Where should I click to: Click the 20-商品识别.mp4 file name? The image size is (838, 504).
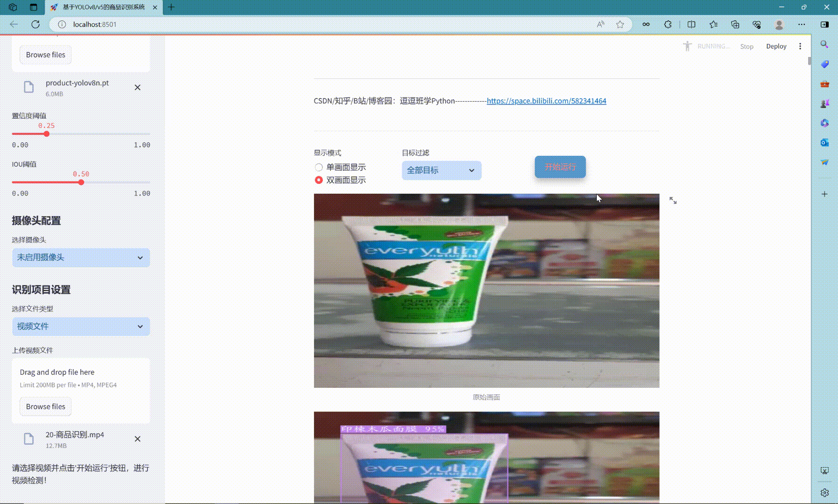75,435
